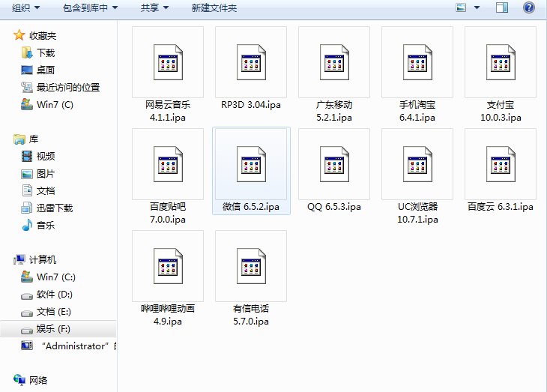Select the 微信 6.5.2.ipa file icon
The height and width of the screenshot is (392, 547).
[251, 164]
